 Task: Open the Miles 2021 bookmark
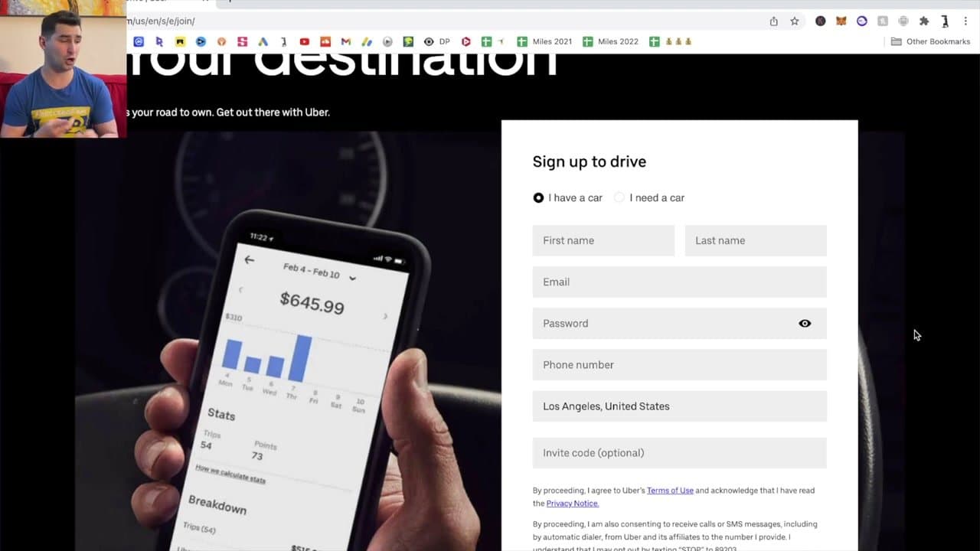[x=544, y=41]
